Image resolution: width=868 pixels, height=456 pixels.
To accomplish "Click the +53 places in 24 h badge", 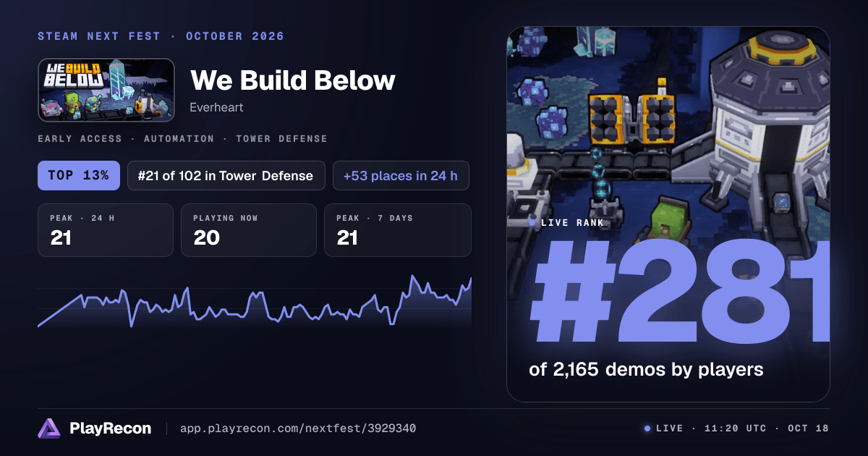I will tap(401, 175).
